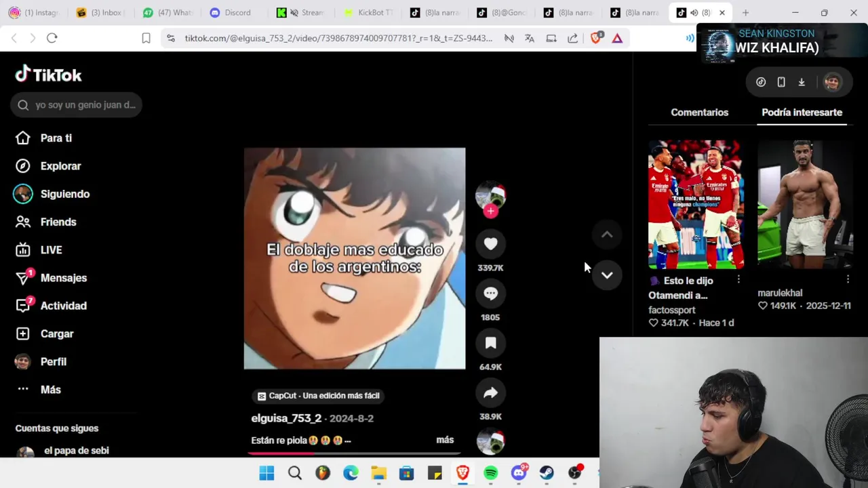Image resolution: width=868 pixels, height=488 pixels.
Task: Switch to Podría interesarte tab
Action: pos(802,113)
